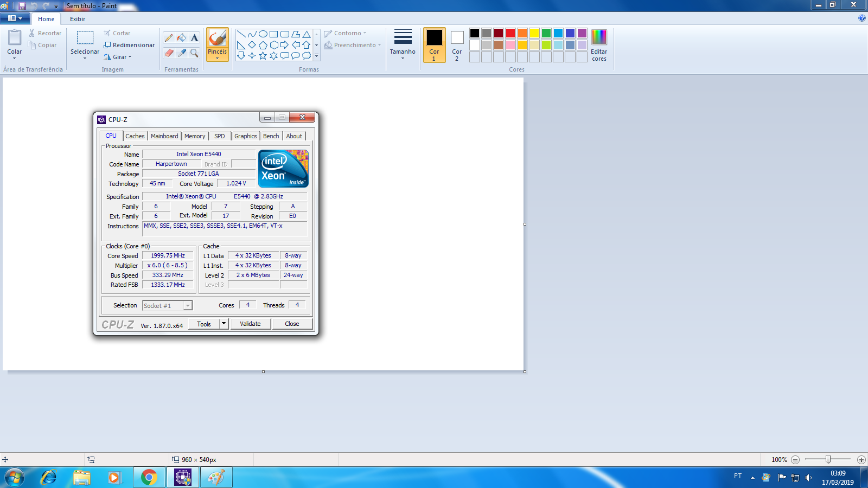Choose the Pentagon shape
The height and width of the screenshot is (488, 868).
pos(263,45)
